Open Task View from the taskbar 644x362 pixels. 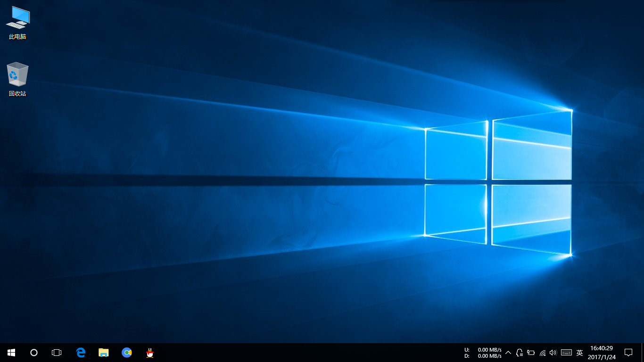[57, 352]
